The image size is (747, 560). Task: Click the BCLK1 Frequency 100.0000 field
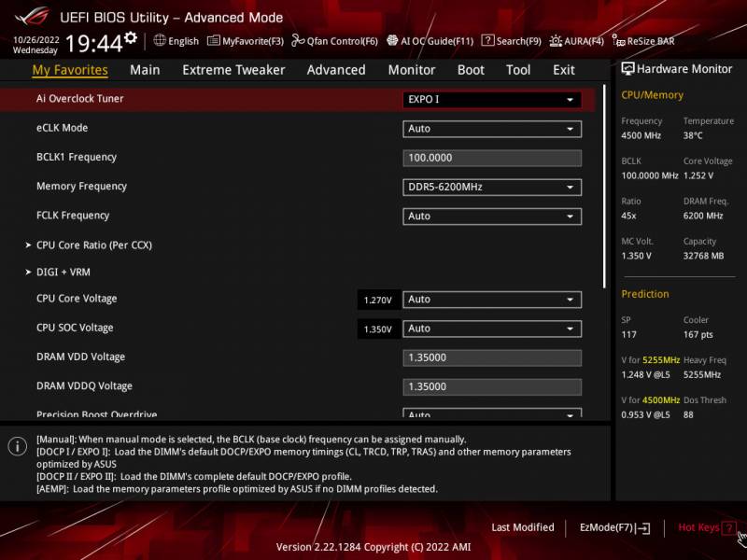[492, 158]
